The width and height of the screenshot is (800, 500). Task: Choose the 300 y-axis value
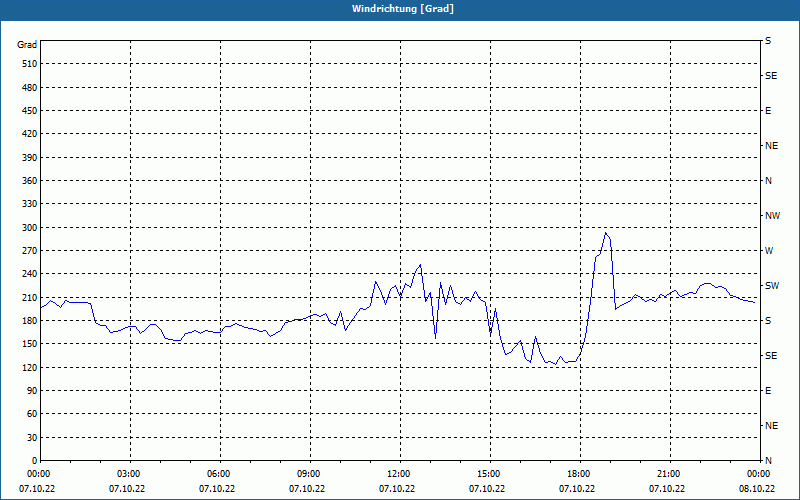tap(30, 228)
